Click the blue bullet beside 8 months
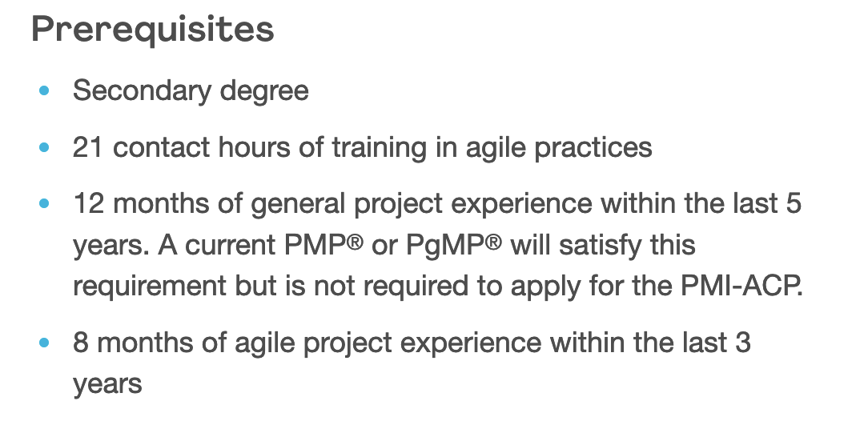 [x=45, y=343]
